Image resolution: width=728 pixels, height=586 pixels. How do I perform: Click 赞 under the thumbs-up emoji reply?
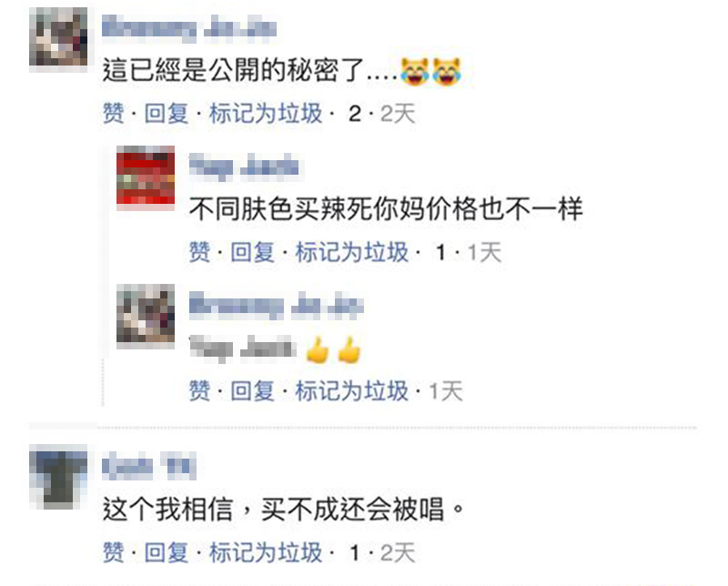tap(199, 390)
